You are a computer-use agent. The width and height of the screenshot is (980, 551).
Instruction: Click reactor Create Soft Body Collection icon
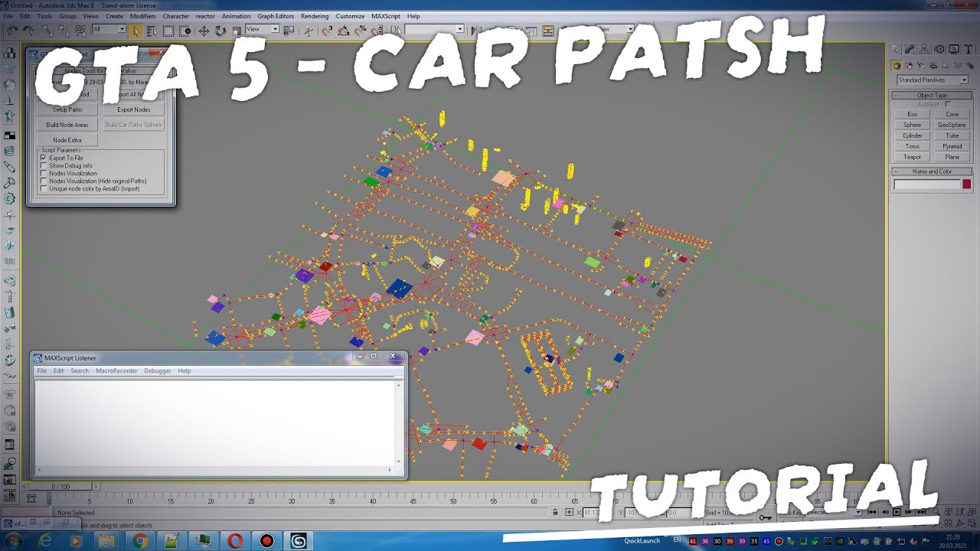click(10, 84)
